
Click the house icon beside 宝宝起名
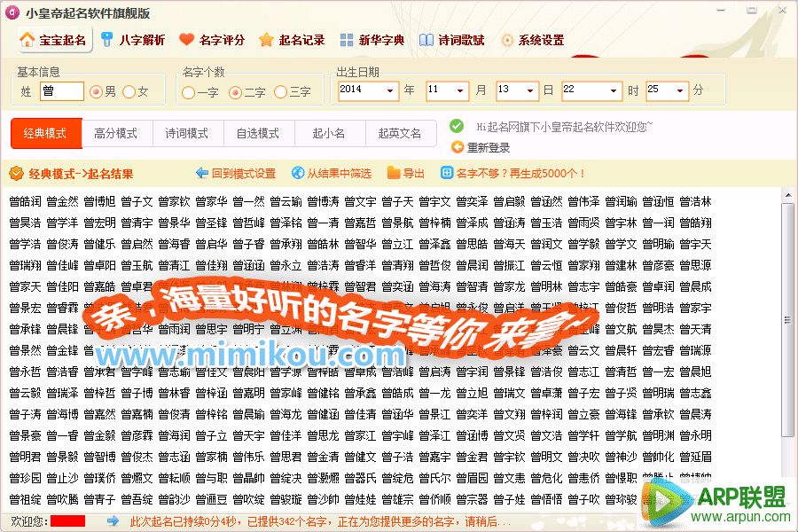tap(27, 40)
